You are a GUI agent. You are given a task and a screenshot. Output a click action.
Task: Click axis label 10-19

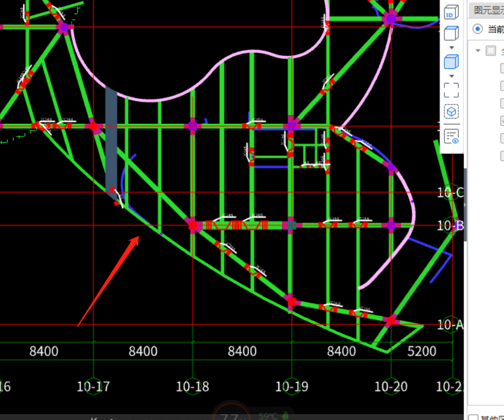tap(292, 386)
